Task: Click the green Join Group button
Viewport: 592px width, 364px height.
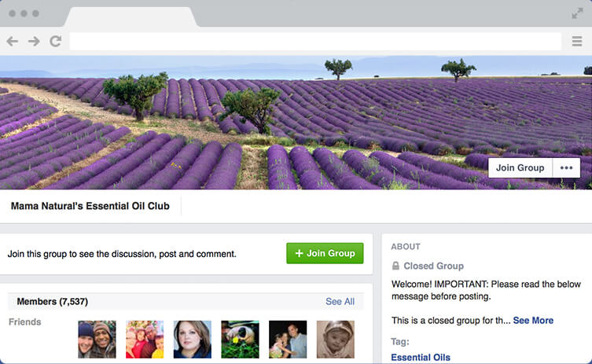Action: click(325, 253)
